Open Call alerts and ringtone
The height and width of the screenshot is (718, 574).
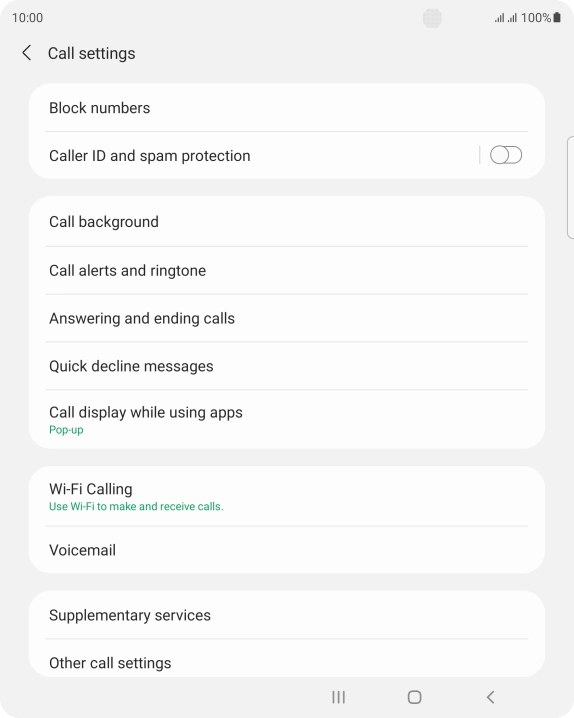tap(287, 270)
